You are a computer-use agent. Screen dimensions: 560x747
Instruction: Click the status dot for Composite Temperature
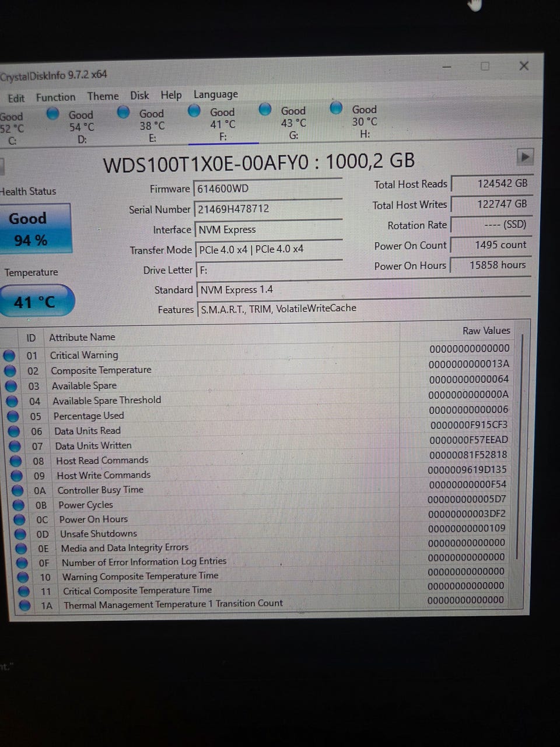coord(10,371)
